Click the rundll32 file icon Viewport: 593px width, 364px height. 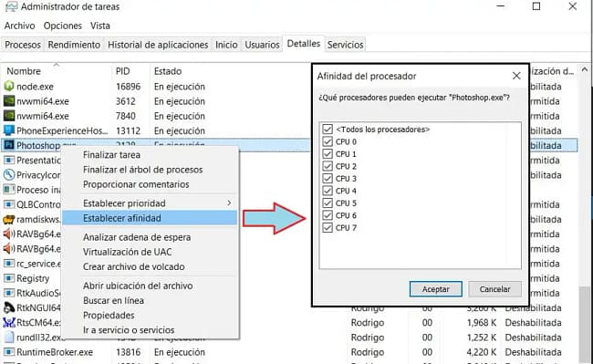click(9, 338)
